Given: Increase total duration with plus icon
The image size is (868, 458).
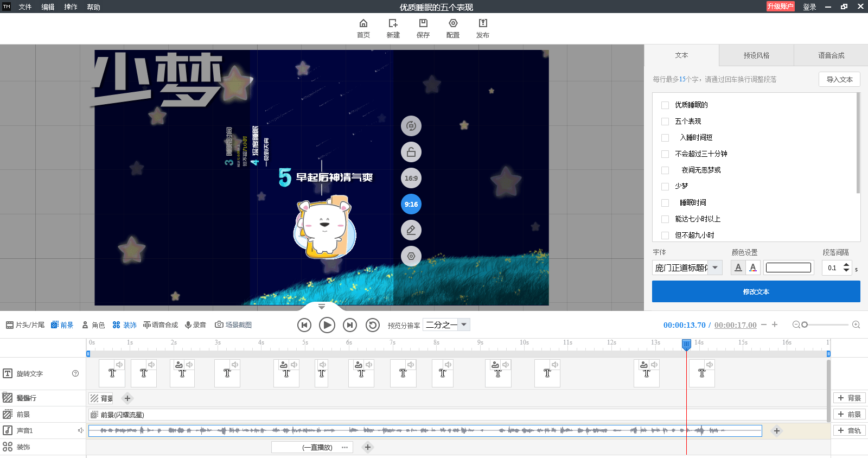Looking at the screenshot, I should click(x=775, y=325).
